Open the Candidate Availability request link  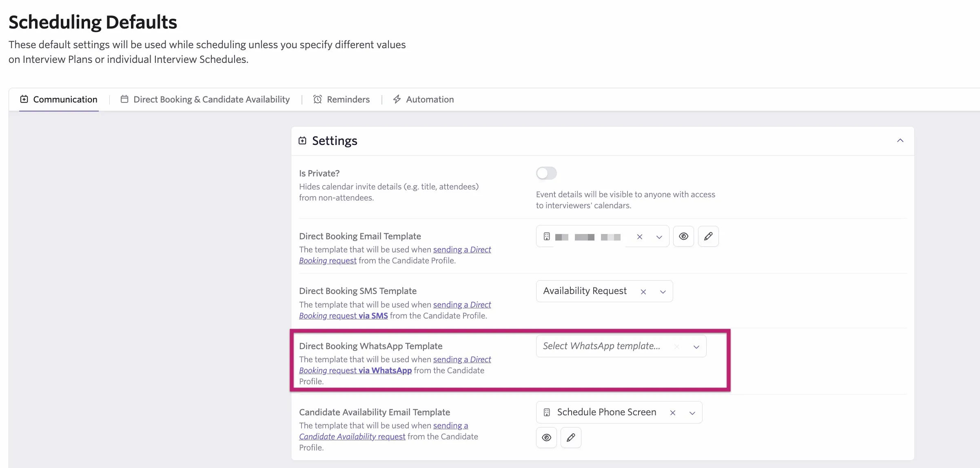352,437
